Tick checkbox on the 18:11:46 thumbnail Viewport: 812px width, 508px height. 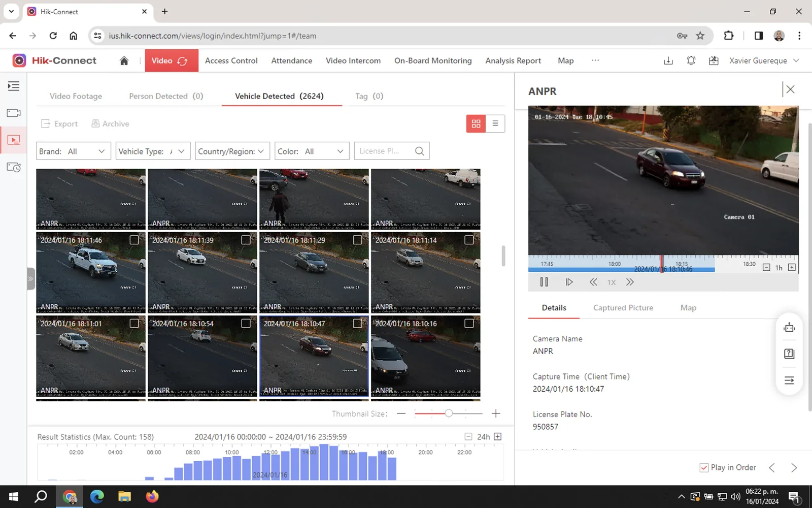click(134, 240)
